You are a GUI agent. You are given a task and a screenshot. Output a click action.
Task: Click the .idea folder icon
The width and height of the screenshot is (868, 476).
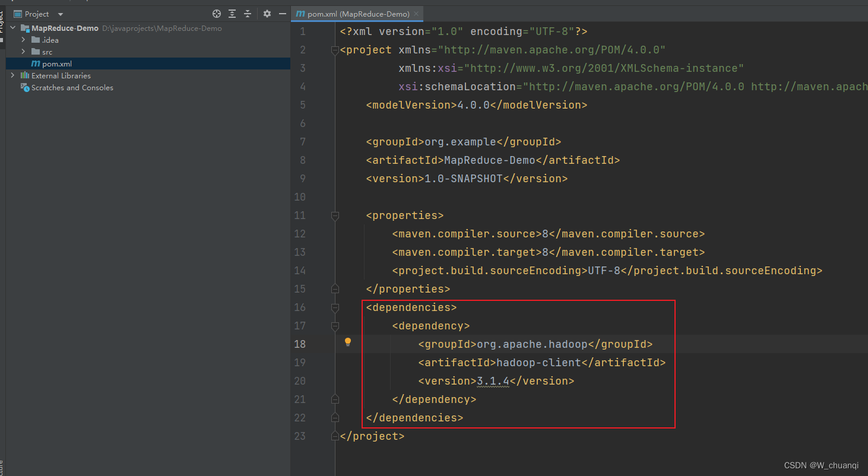pos(36,40)
